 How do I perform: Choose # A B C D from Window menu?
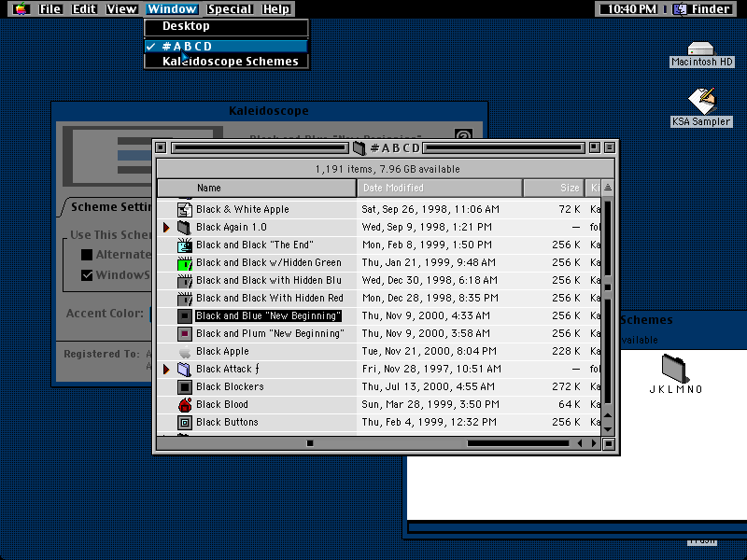226,46
